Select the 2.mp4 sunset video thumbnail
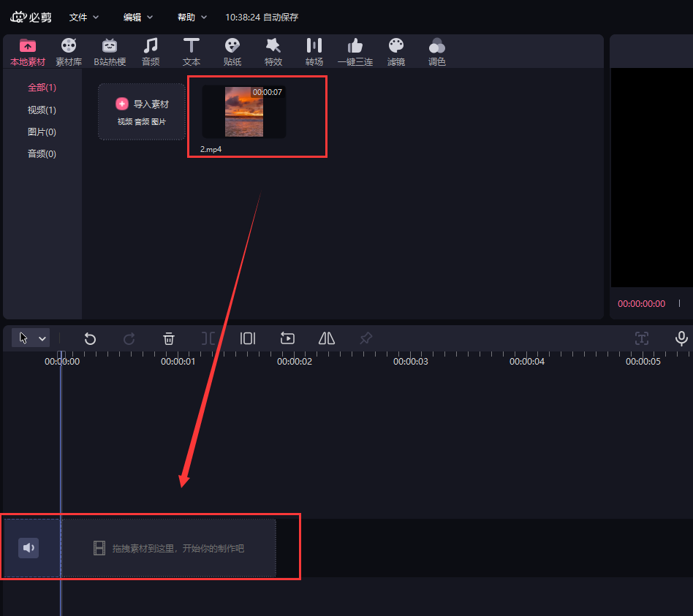Viewport: 693px width, 616px height. pos(244,112)
